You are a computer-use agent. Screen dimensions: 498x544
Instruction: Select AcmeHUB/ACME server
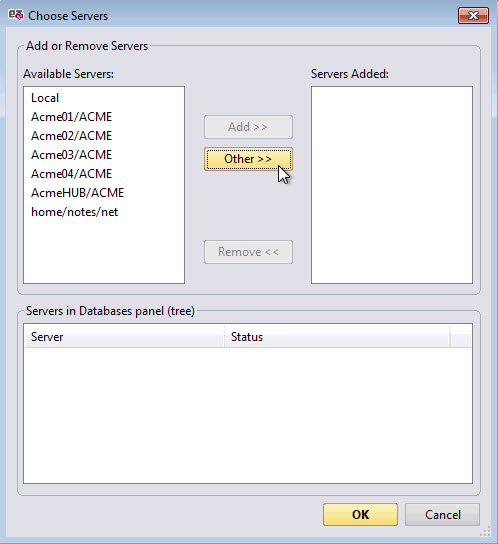[x=77, y=193]
